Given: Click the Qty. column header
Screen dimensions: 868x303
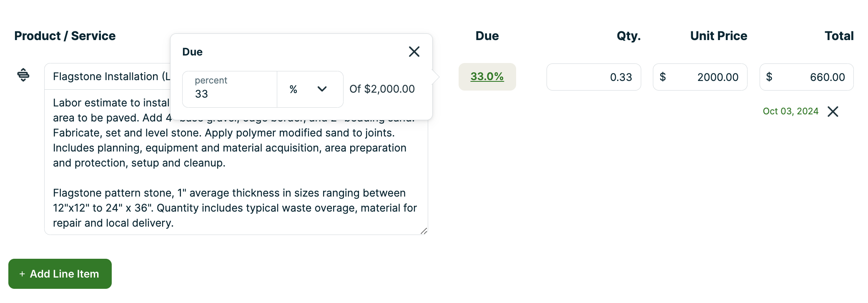Looking at the screenshot, I should (628, 36).
